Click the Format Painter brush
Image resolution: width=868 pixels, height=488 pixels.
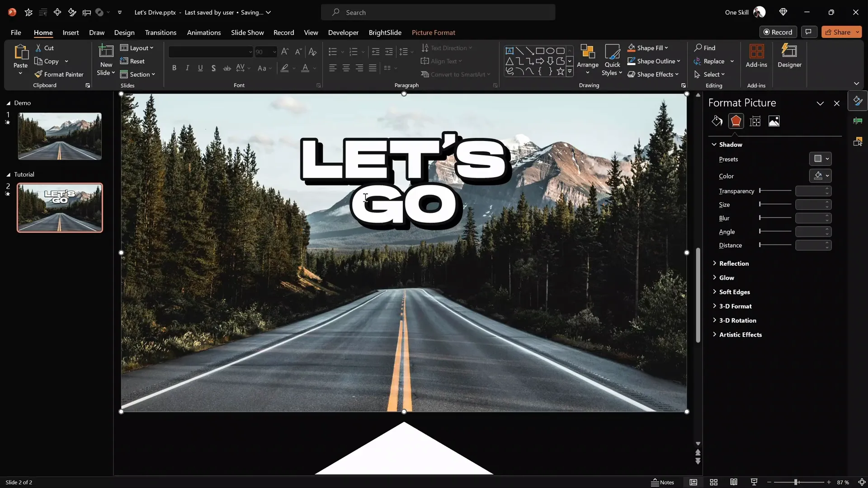59,74
